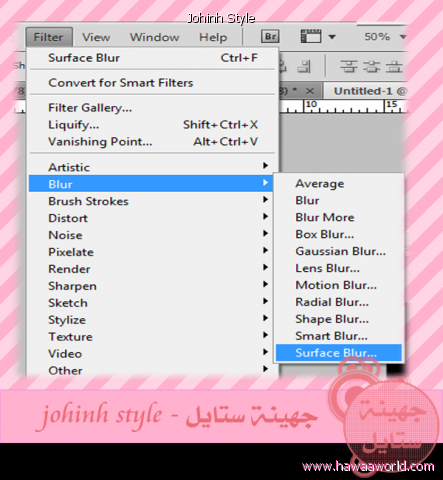Click the www.hawaaworld.com link
This screenshot has height=480, width=443.
coord(368,466)
